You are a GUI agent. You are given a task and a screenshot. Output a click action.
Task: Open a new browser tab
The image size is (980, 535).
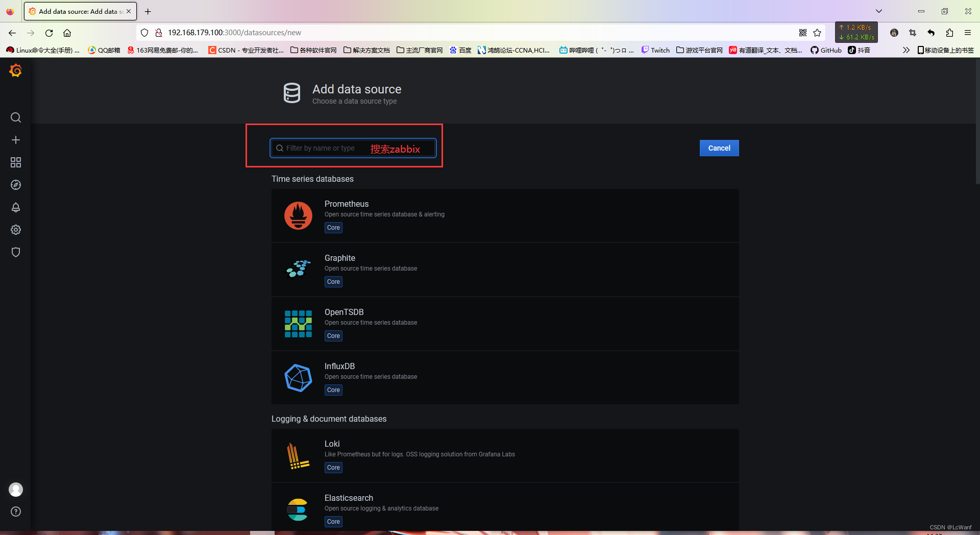coord(148,11)
